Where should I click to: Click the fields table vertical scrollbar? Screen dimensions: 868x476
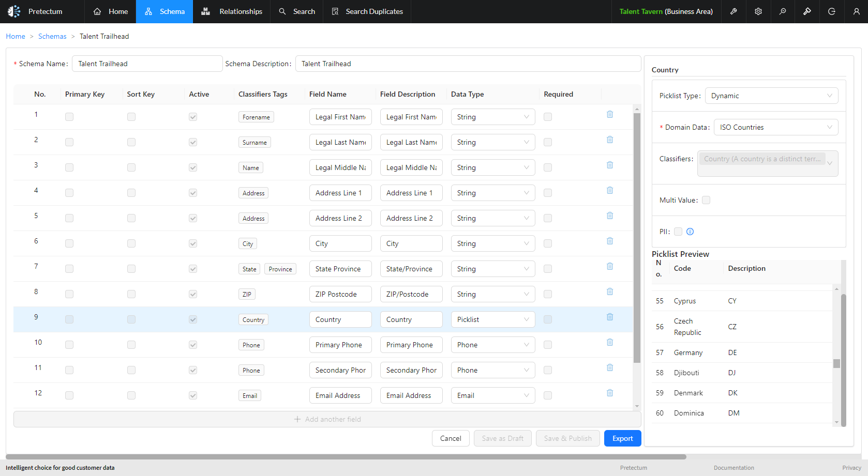[x=637, y=238]
